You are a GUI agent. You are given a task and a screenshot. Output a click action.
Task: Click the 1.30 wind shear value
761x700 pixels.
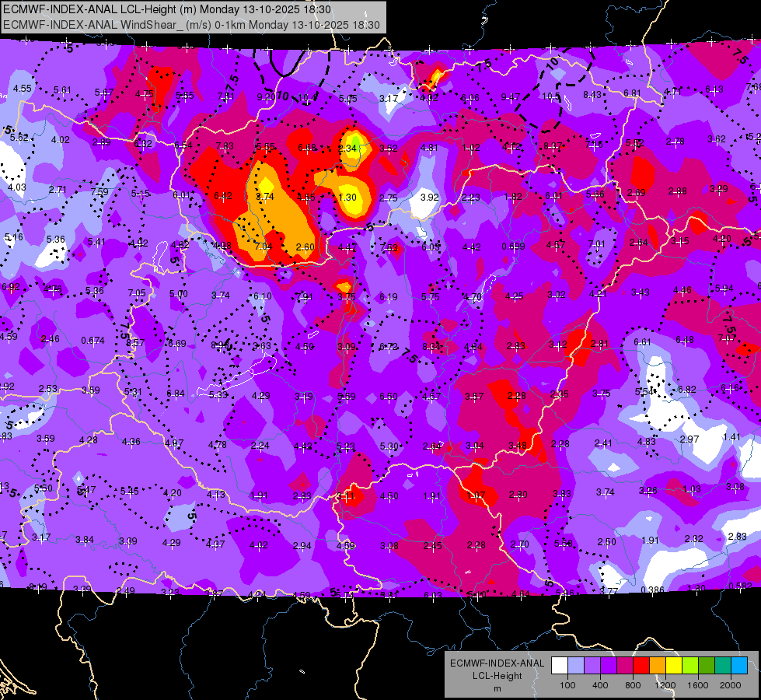coord(347,198)
